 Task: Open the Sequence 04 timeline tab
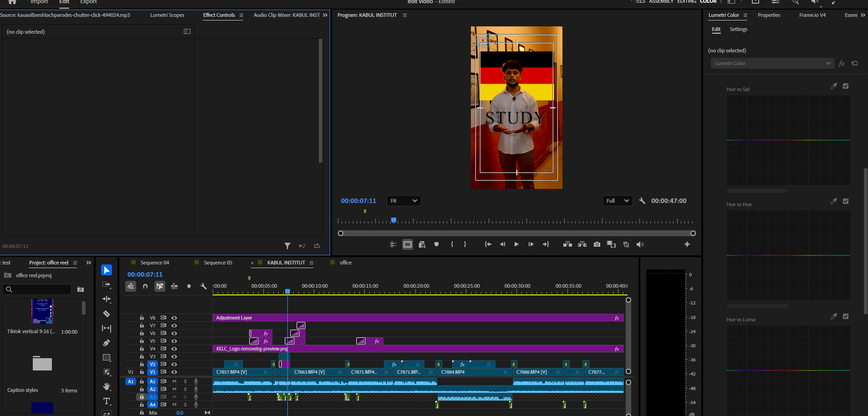[x=155, y=263]
